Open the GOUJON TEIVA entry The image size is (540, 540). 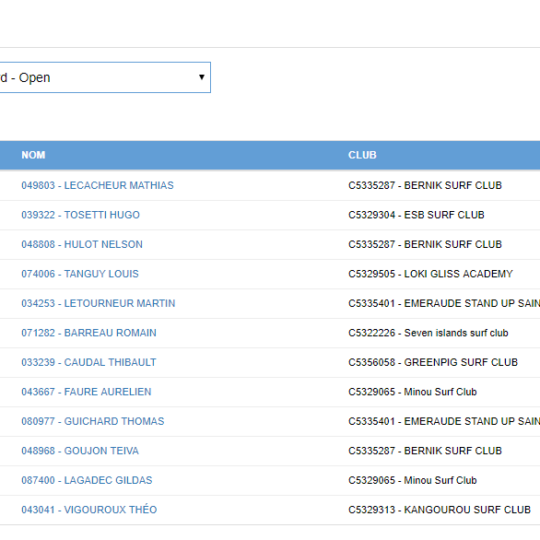click(x=80, y=450)
